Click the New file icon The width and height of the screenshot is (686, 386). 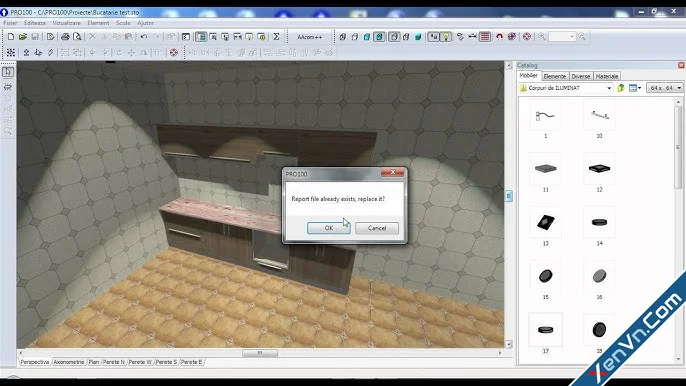(11, 37)
